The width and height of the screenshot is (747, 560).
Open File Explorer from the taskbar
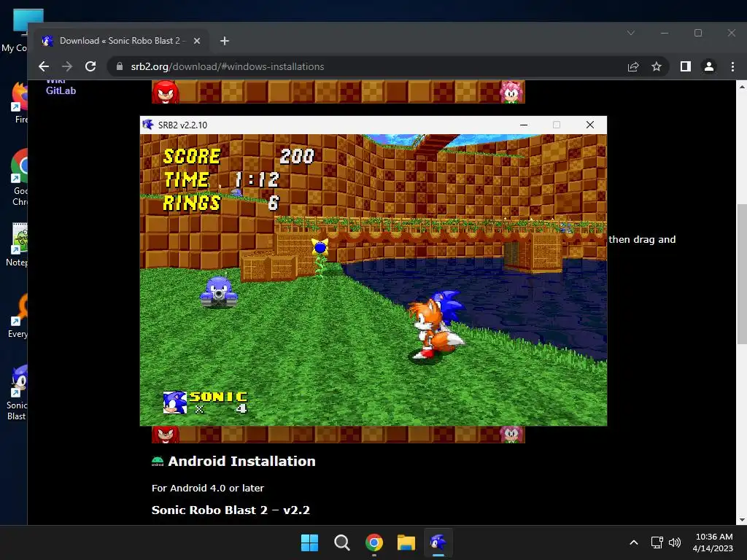click(406, 542)
